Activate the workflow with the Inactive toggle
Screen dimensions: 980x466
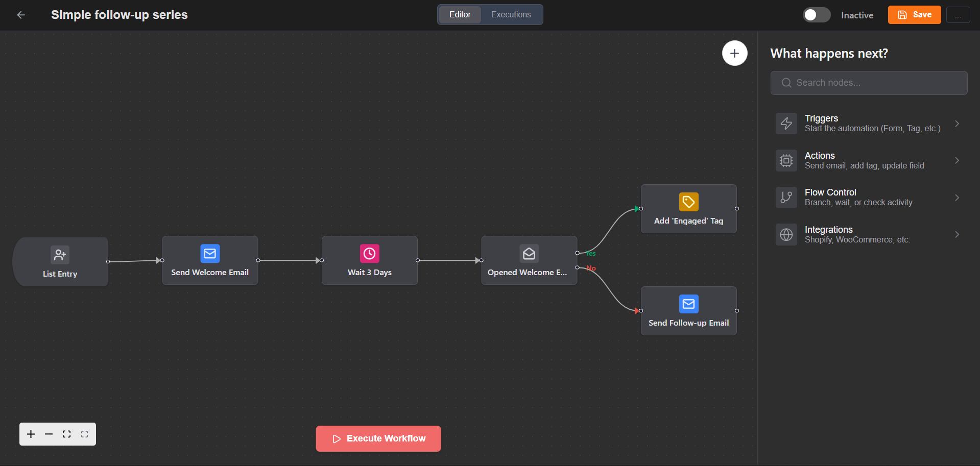(x=816, y=15)
